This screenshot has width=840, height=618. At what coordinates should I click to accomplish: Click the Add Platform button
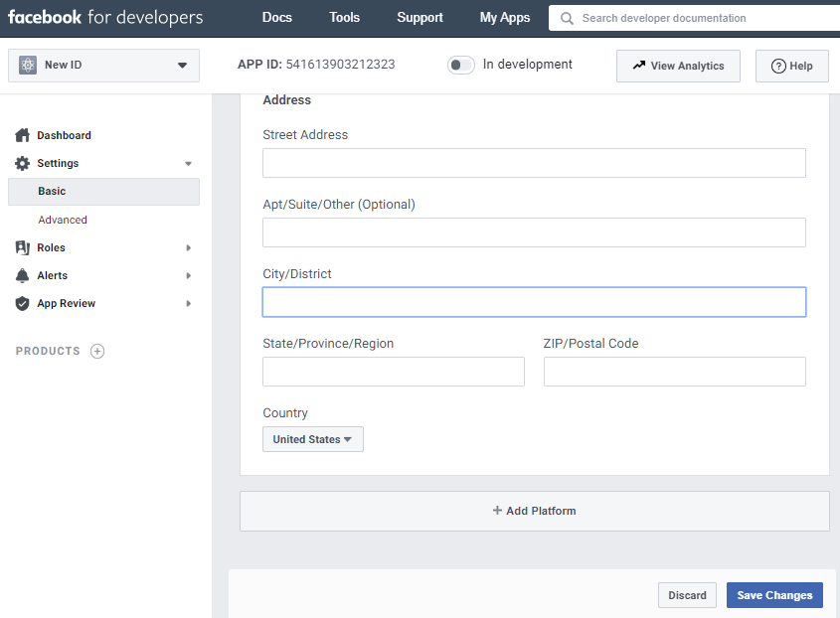click(x=535, y=511)
